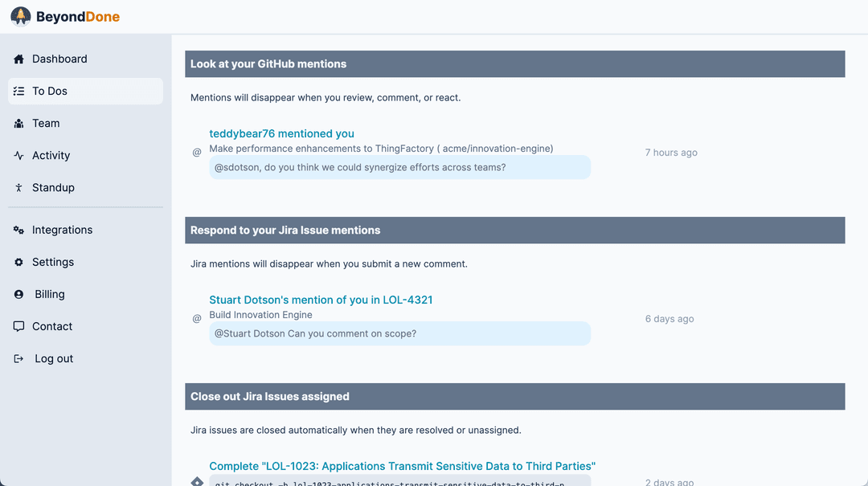This screenshot has width=868, height=486.
Task: Click the To Dos checklist icon
Action: click(x=18, y=92)
